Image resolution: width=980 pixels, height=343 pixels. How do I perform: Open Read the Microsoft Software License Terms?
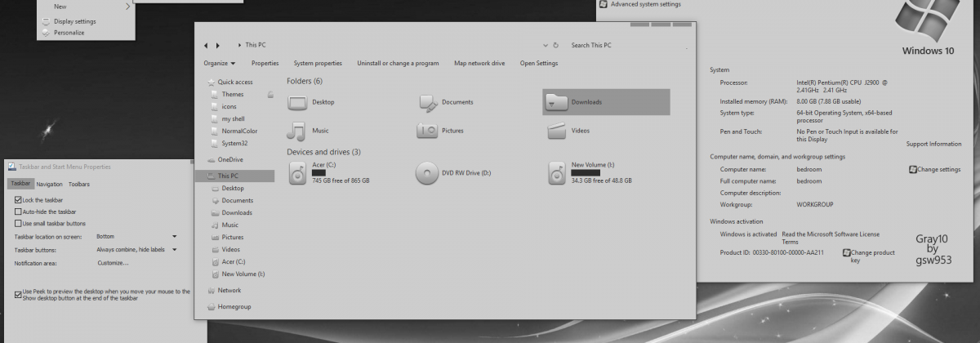tap(831, 238)
